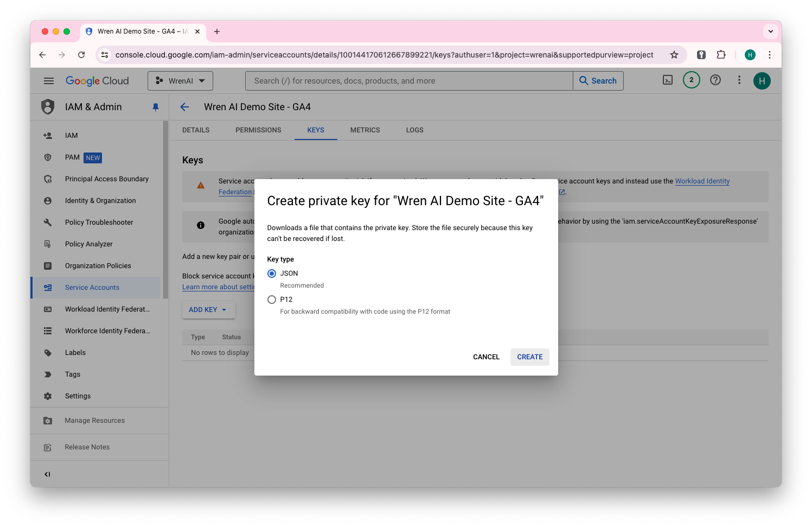Switch to the PERMISSIONS tab

[x=258, y=130]
